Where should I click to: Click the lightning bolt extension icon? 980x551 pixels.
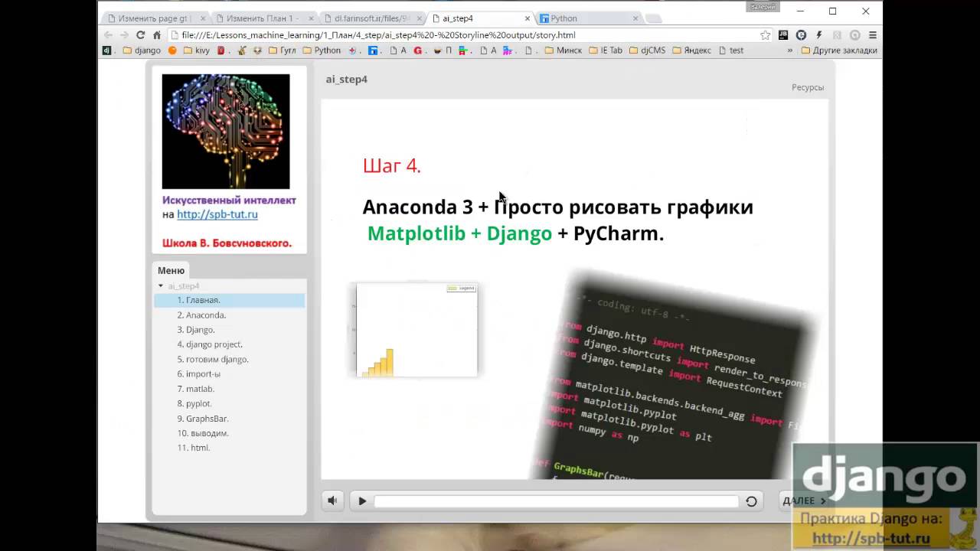click(x=819, y=35)
